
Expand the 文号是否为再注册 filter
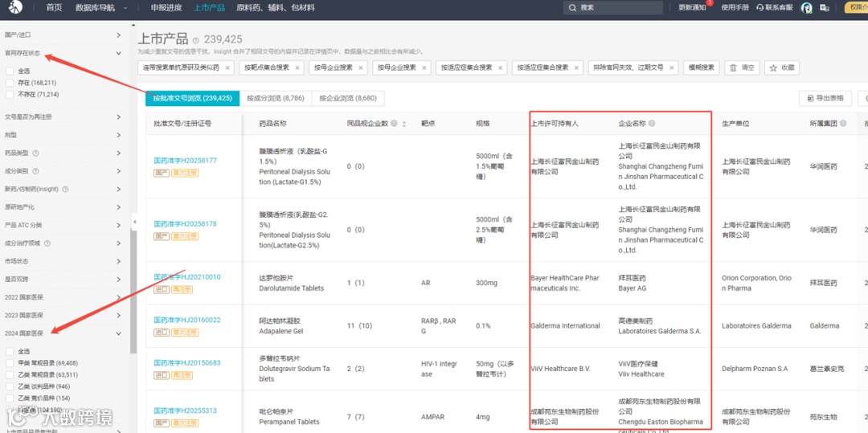click(118, 116)
